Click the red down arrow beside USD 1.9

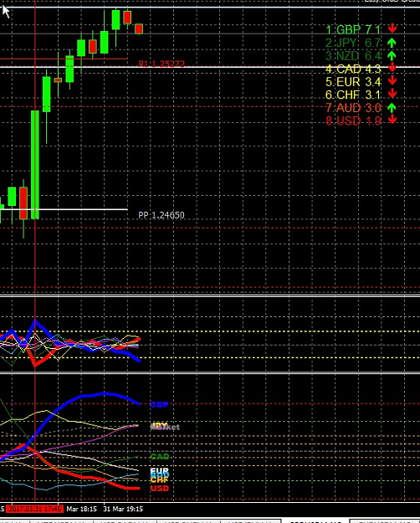[392, 120]
